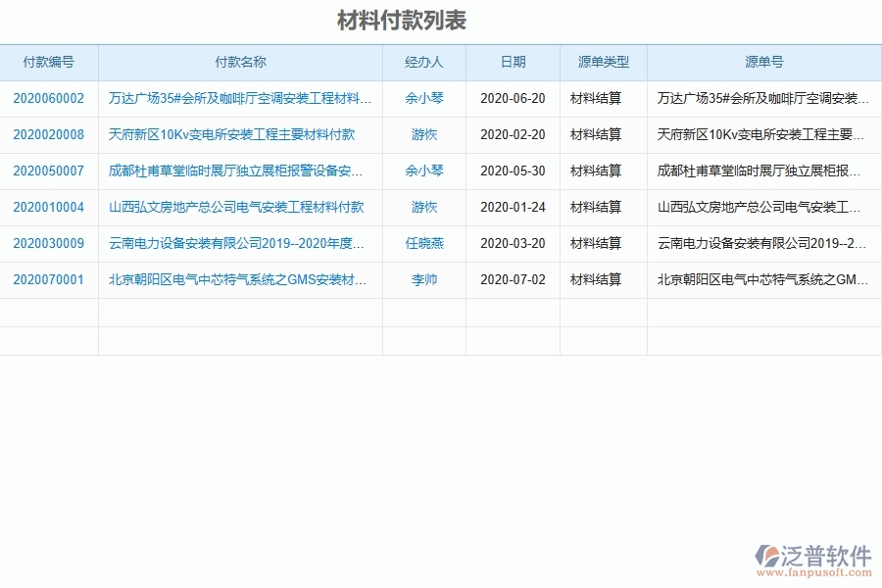Open payment record 2020020008
The height and width of the screenshot is (588, 882).
pos(49,135)
